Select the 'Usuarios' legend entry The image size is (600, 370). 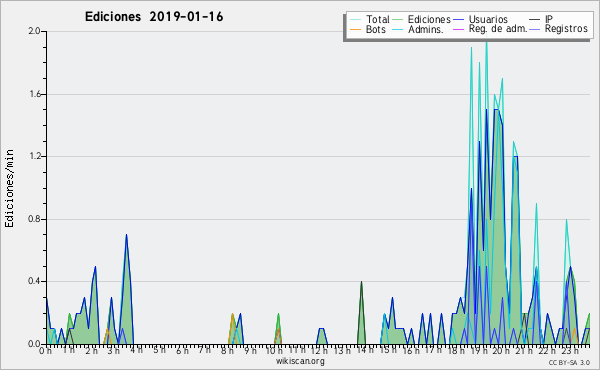tap(488, 19)
